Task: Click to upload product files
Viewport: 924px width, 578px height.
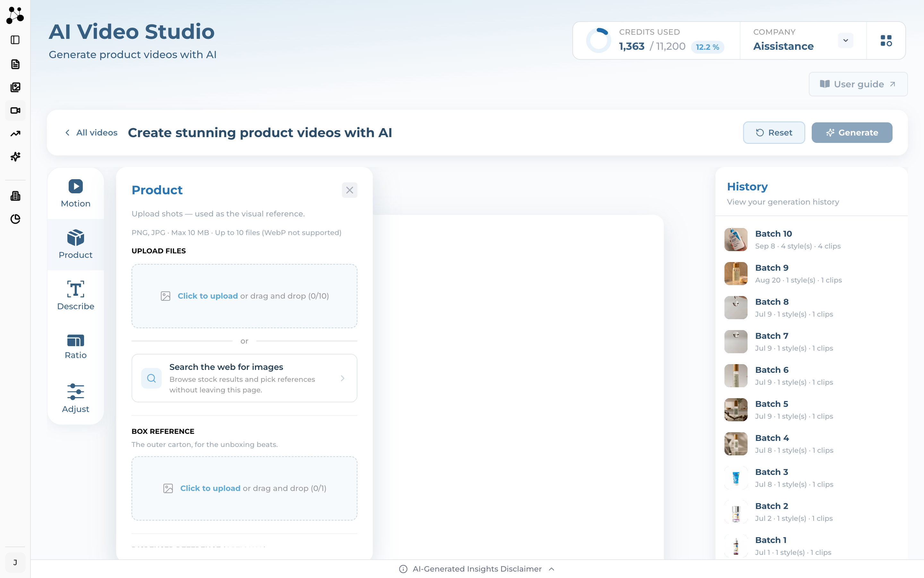Action: coord(244,296)
